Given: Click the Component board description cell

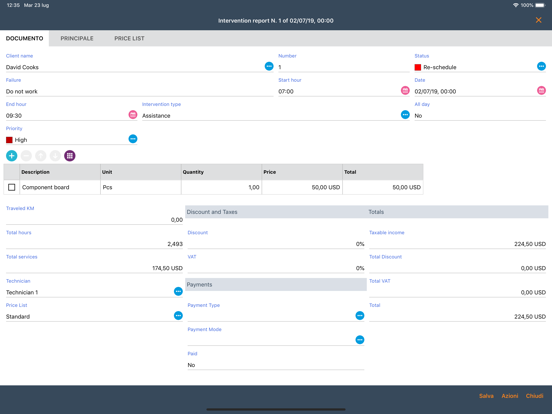Looking at the screenshot, I should 60,187.
